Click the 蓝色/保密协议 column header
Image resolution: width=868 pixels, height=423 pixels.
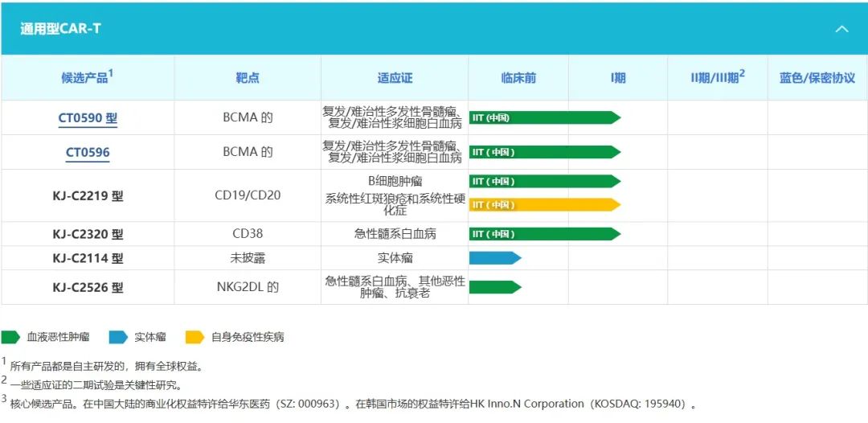tap(817, 78)
